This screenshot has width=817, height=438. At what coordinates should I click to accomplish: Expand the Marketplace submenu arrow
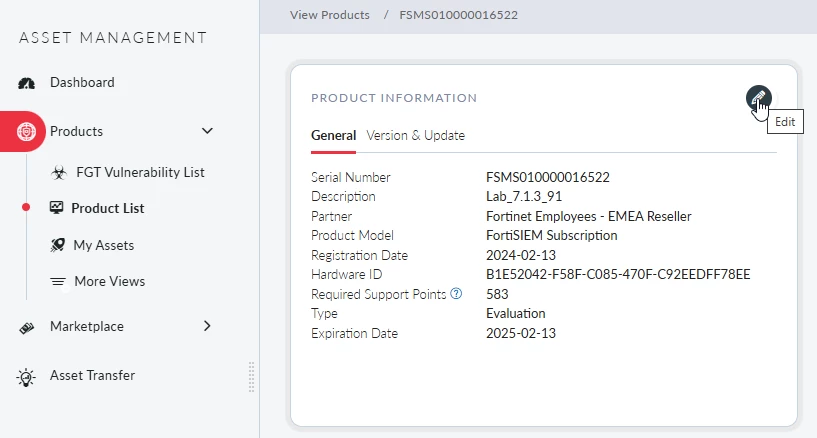[x=207, y=326]
